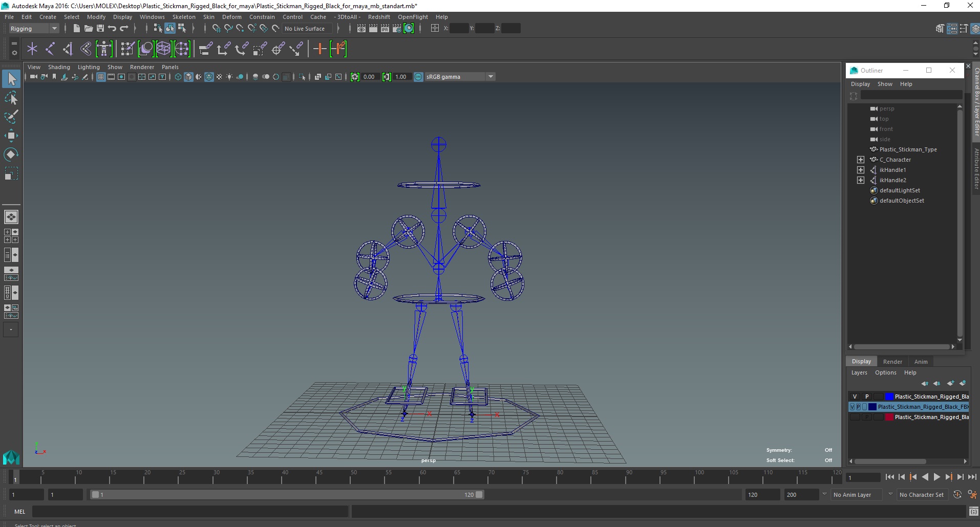Open the viewport Shading menu
Image resolution: width=980 pixels, height=527 pixels.
point(59,67)
